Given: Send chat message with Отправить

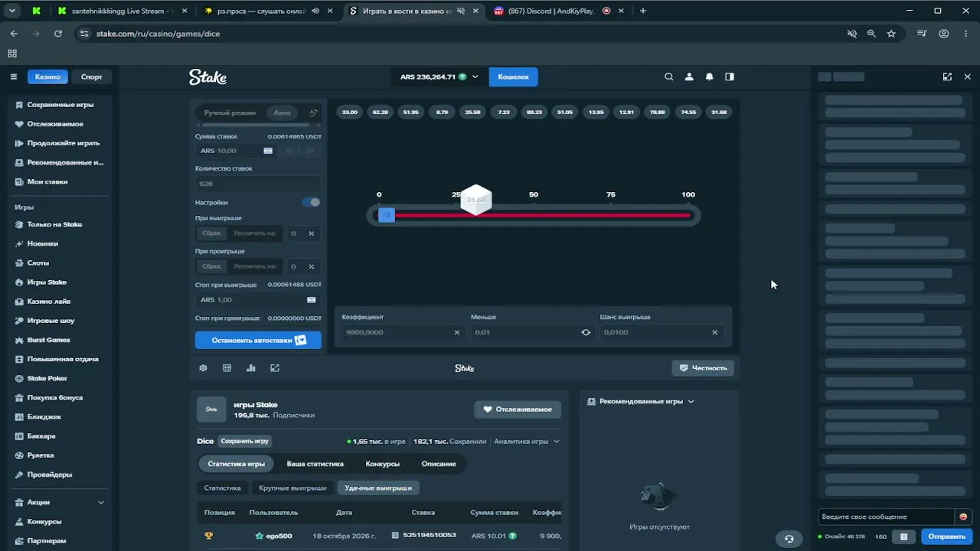Looking at the screenshot, I should click(946, 536).
